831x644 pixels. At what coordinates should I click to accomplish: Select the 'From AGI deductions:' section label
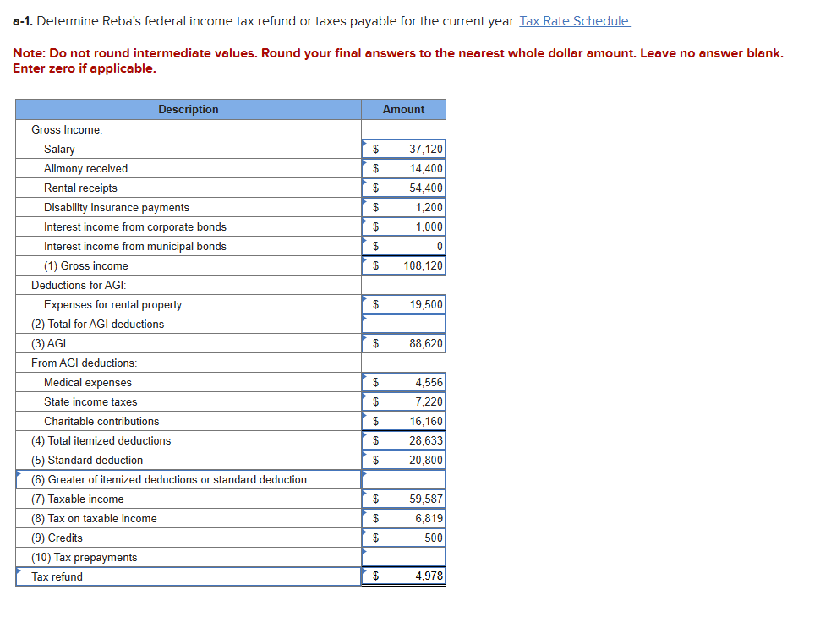(x=84, y=363)
